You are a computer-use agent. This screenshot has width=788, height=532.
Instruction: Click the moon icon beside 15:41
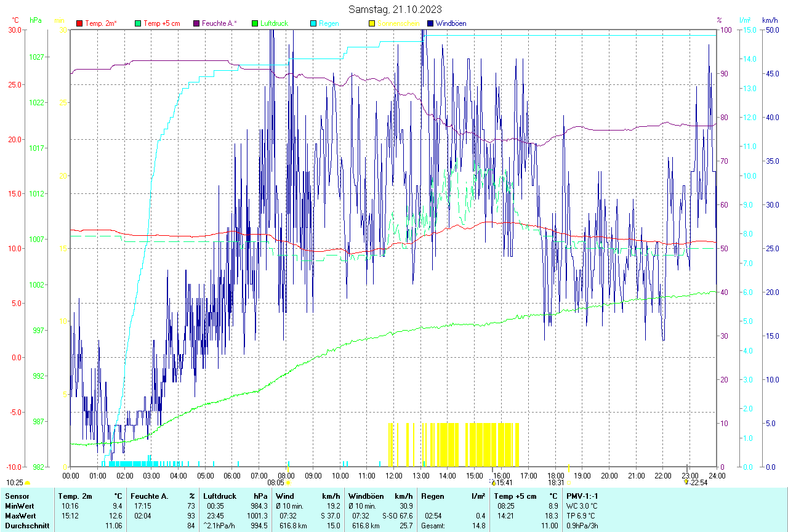[492, 483]
